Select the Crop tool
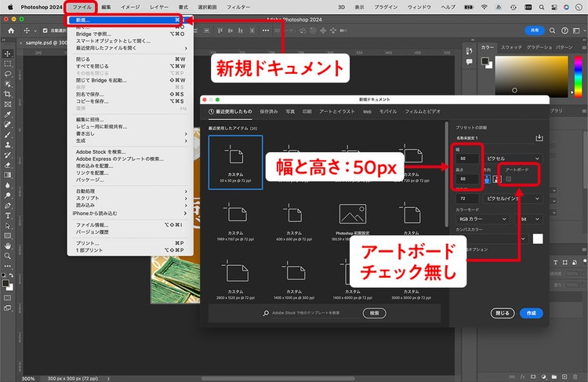The height and width of the screenshot is (382, 588). click(x=8, y=94)
